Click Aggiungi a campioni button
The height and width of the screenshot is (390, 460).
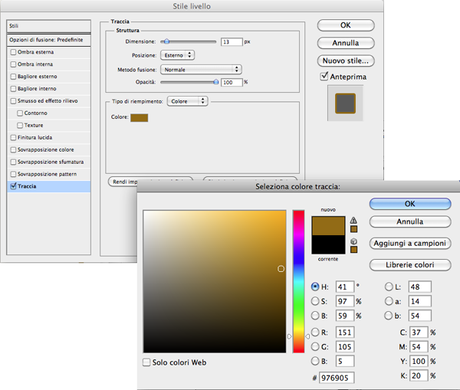pyautogui.click(x=410, y=243)
